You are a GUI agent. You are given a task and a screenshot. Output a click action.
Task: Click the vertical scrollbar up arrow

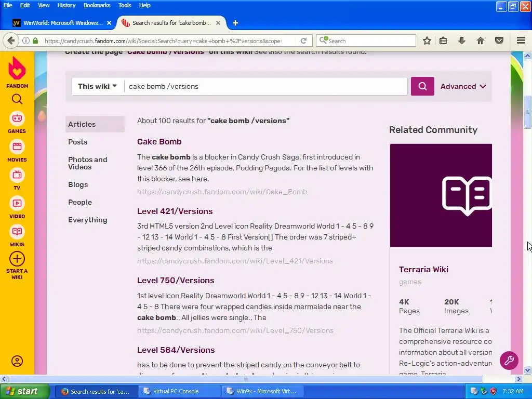[x=527, y=56]
